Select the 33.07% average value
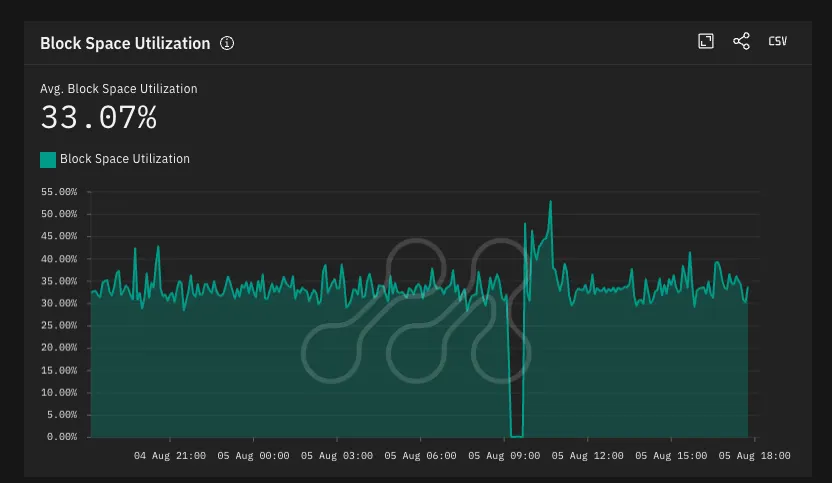The image size is (832, 483). 98,118
